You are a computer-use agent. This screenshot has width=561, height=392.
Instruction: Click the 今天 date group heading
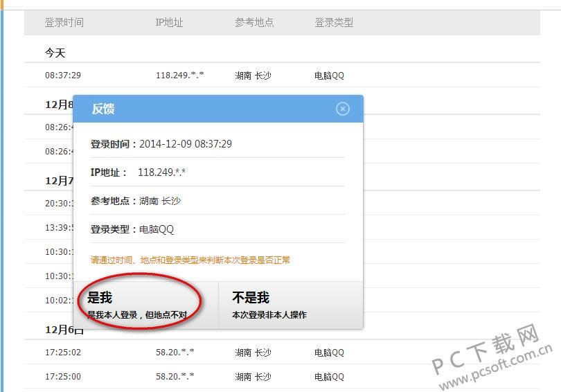tap(55, 53)
